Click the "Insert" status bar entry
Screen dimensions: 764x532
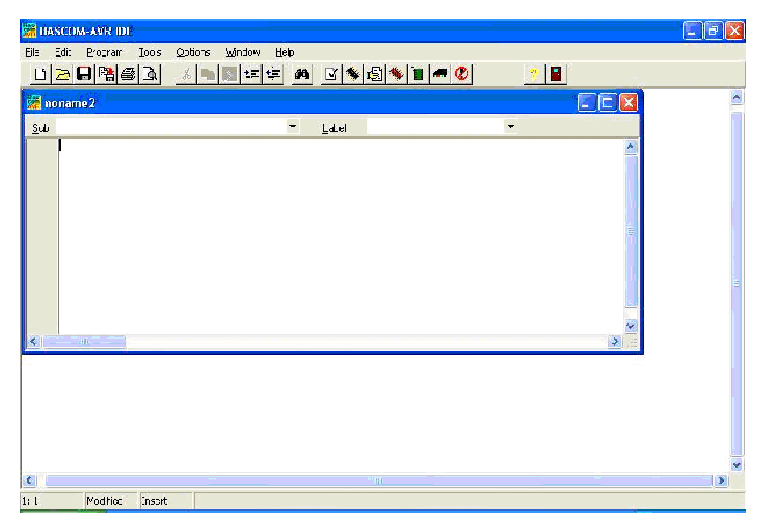pos(154,501)
